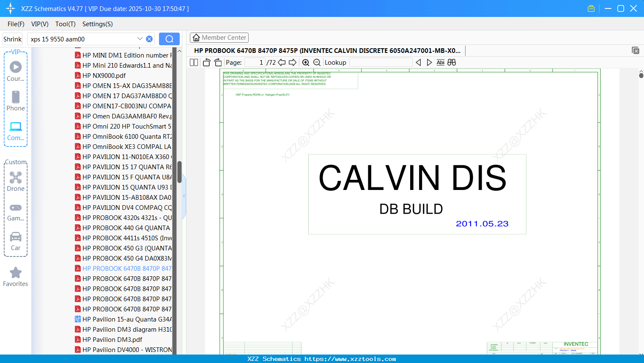Open HP OMEN17-CB003NU COMPAL file

123,106
